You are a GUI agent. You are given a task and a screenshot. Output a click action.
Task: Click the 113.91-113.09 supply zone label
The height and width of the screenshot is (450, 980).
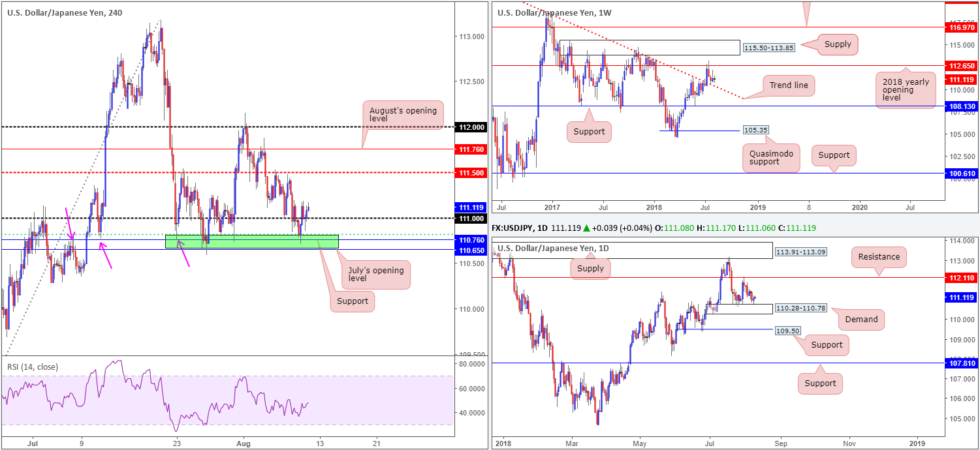(x=800, y=252)
